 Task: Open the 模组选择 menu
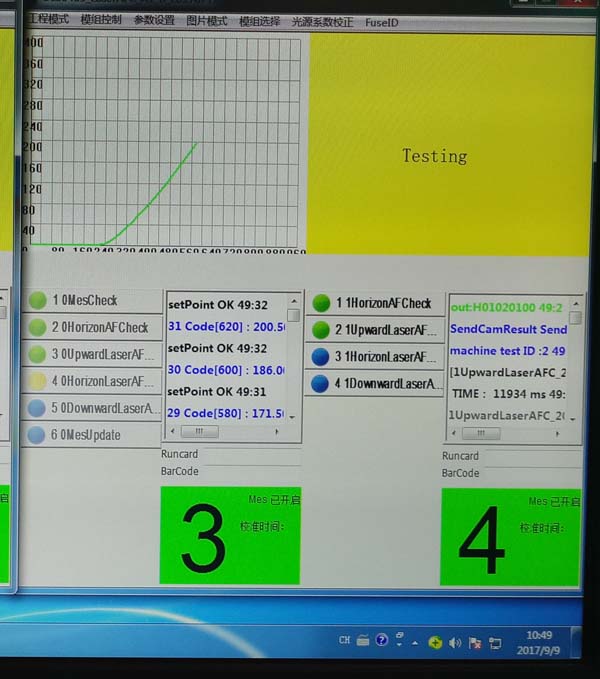(259, 21)
